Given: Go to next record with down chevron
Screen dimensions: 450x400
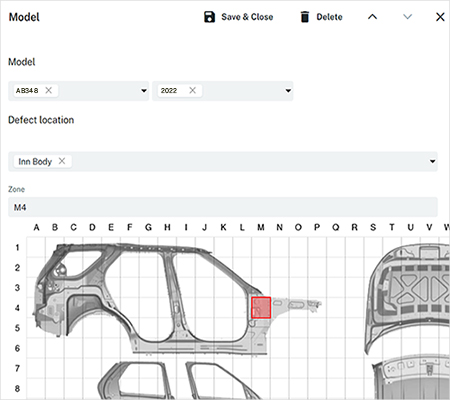Looking at the screenshot, I should [407, 17].
